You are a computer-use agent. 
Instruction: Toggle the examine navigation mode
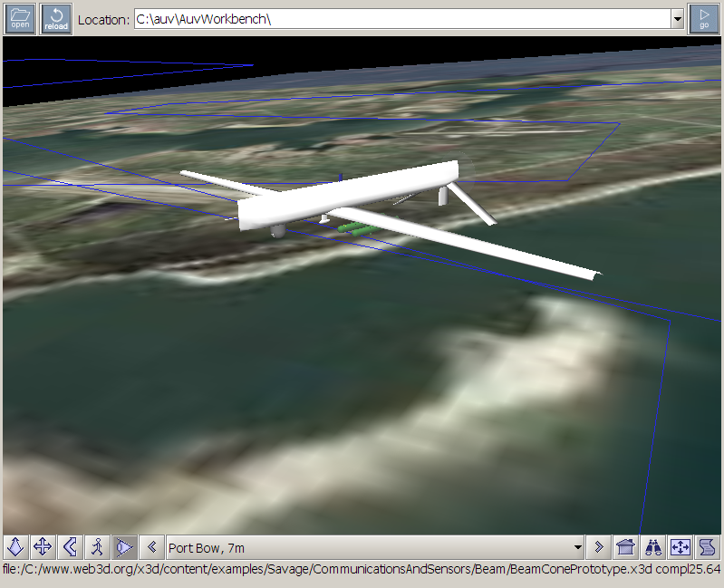click(124, 547)
